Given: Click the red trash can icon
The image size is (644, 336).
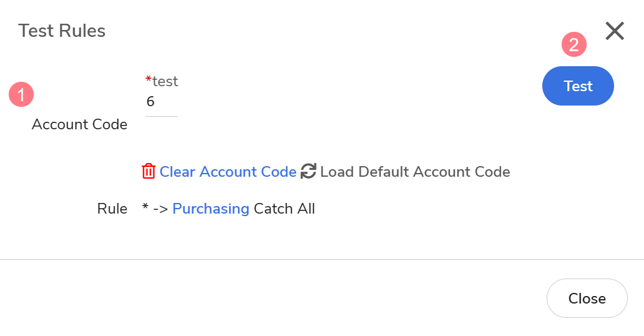Looking at the screenshot, I should point(149,172).
